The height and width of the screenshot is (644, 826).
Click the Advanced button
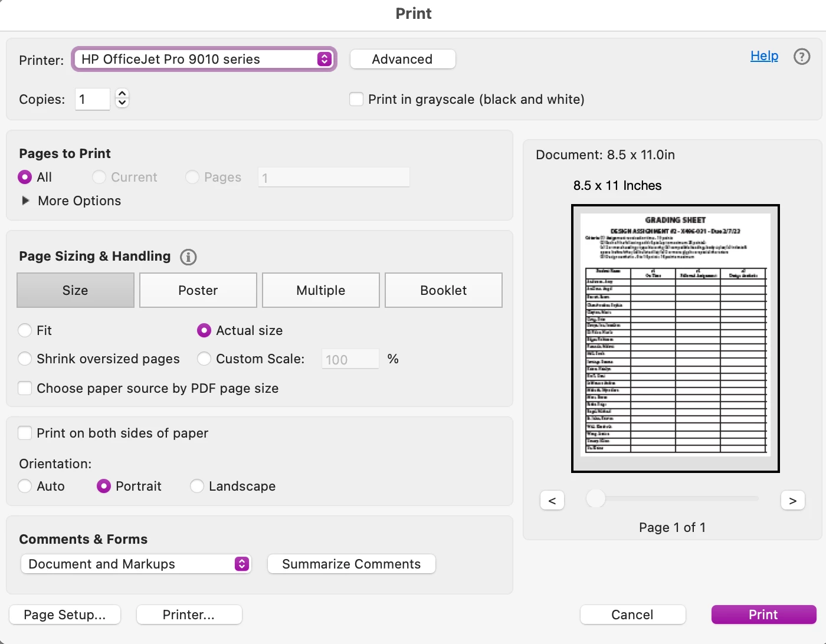402,59
